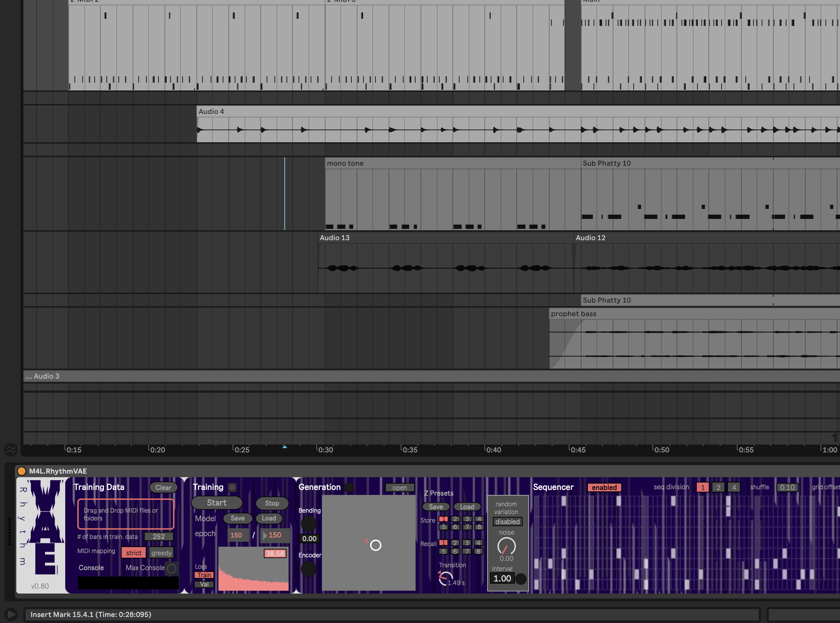Viewport: 840px width, 623px height.
Task: Recall Z preset slot 3
Action: pyautogui.click(x=467, y=543)
